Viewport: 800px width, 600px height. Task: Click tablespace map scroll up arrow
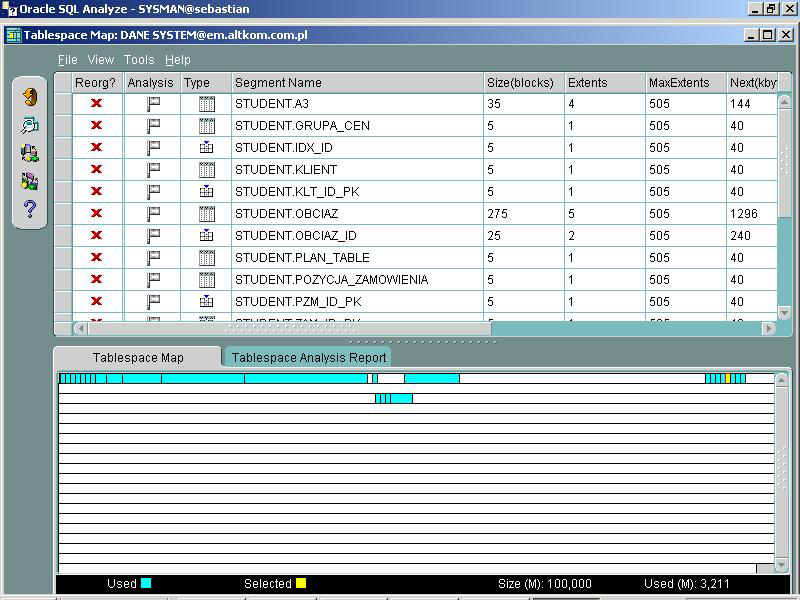click(x=782, y=380)
